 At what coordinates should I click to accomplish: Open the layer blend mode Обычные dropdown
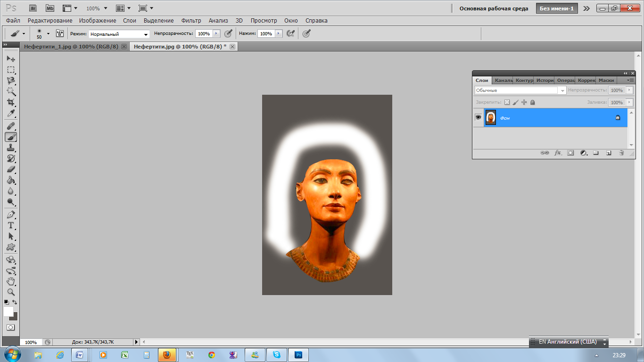coord(520,90)
